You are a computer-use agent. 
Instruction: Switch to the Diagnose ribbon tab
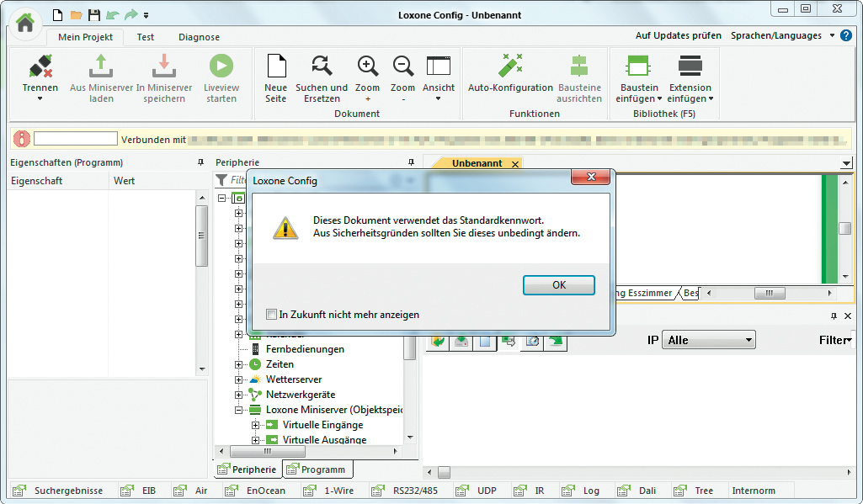pos(199,37)
